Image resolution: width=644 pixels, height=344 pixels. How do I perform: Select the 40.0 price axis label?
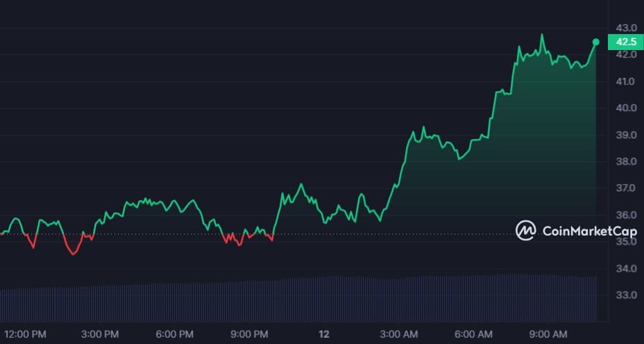(x=626, y=108)
